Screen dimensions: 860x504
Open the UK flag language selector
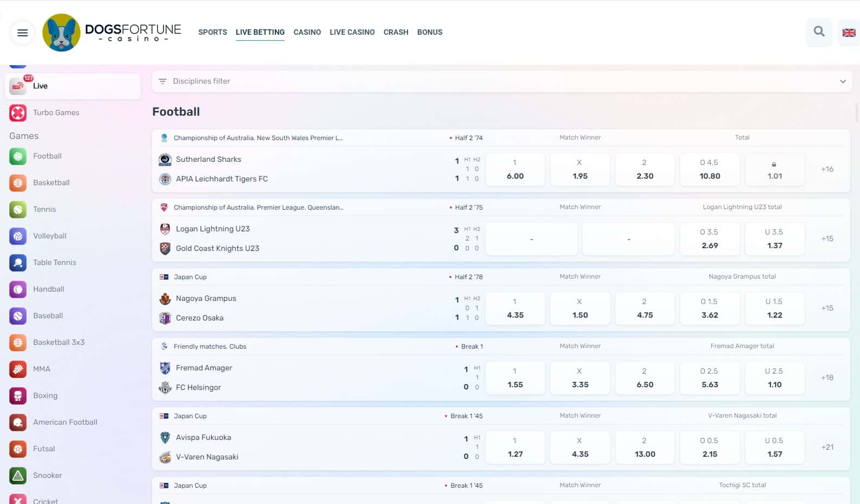coord(849,33)
